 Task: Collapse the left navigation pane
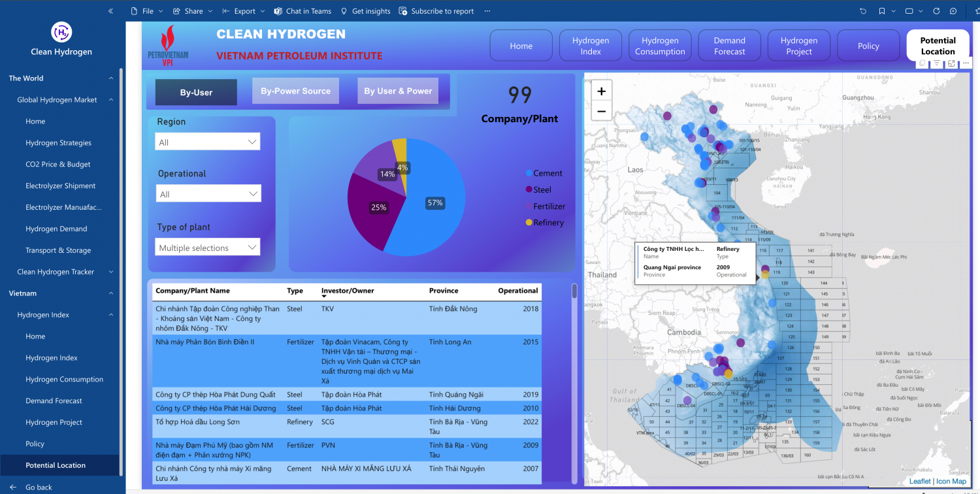pos(110,11)
